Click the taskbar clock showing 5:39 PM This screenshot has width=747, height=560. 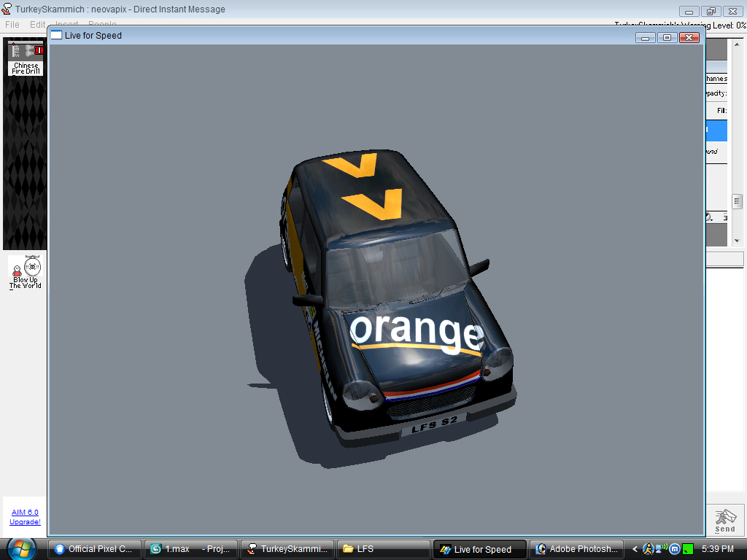718,549
